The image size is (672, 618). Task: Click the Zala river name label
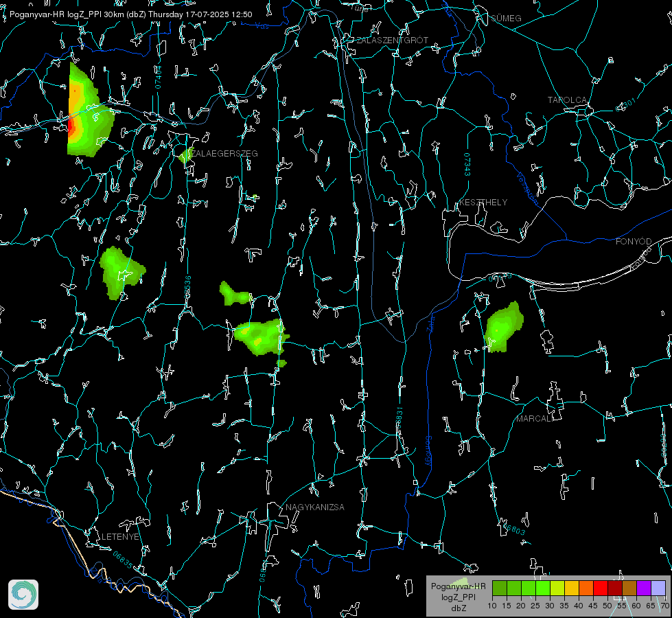(430, 323)
